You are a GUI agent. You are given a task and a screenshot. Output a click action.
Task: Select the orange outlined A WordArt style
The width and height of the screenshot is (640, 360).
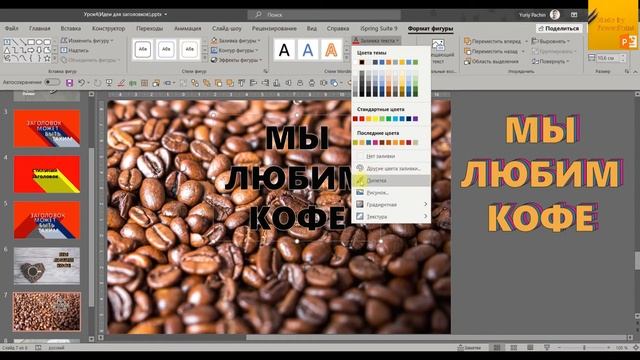331,50
